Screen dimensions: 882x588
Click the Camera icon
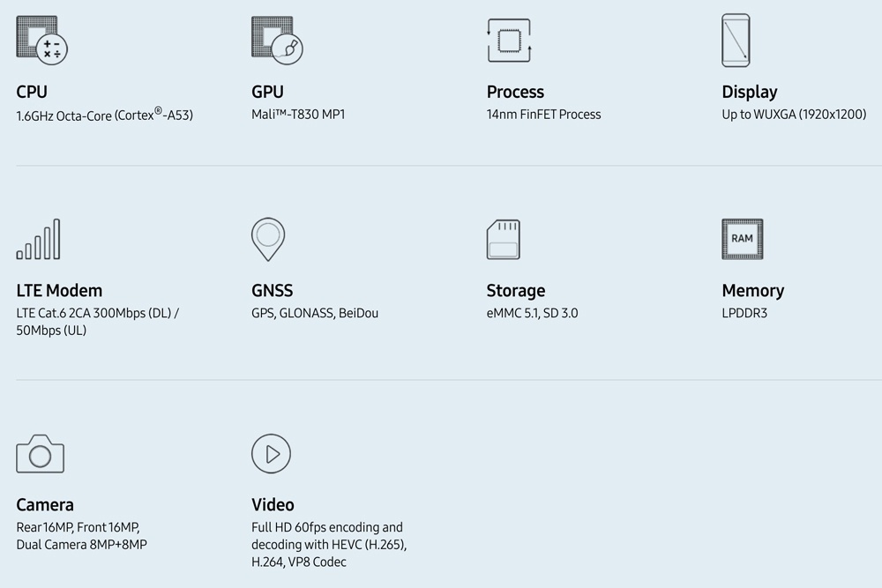click(40, 454)
